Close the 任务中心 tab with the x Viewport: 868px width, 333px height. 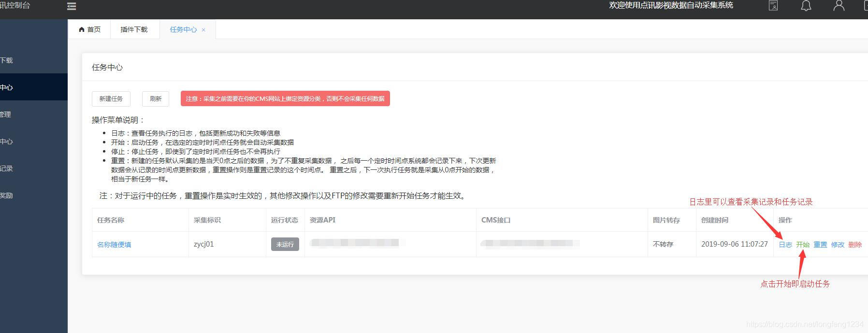click(203, 30)
